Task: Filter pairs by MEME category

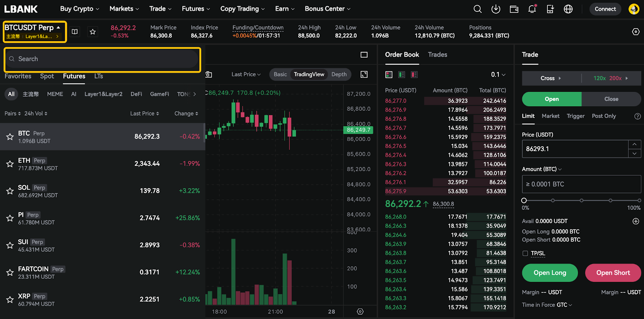Action: pyautogui.click(x=55, y=94)
